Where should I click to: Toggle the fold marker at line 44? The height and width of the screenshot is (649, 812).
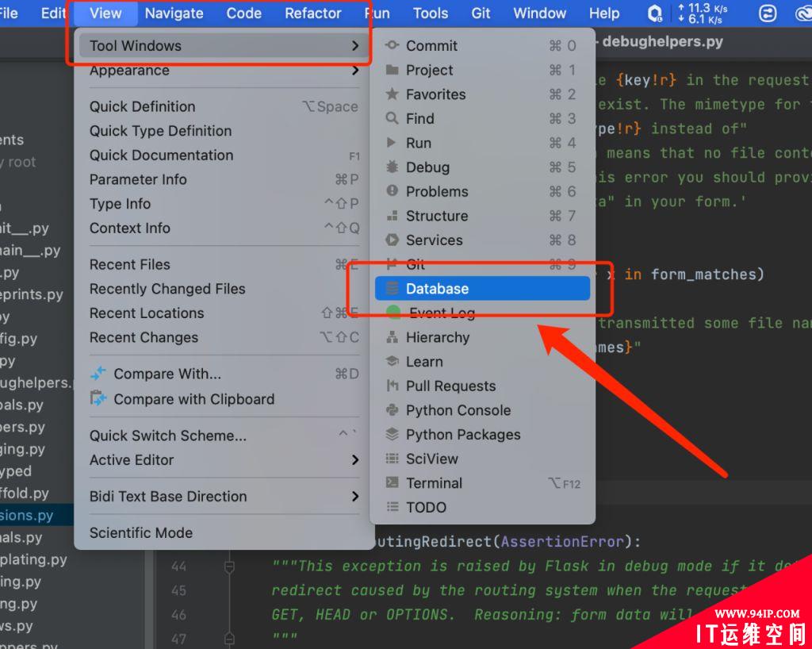coord(229,566)
